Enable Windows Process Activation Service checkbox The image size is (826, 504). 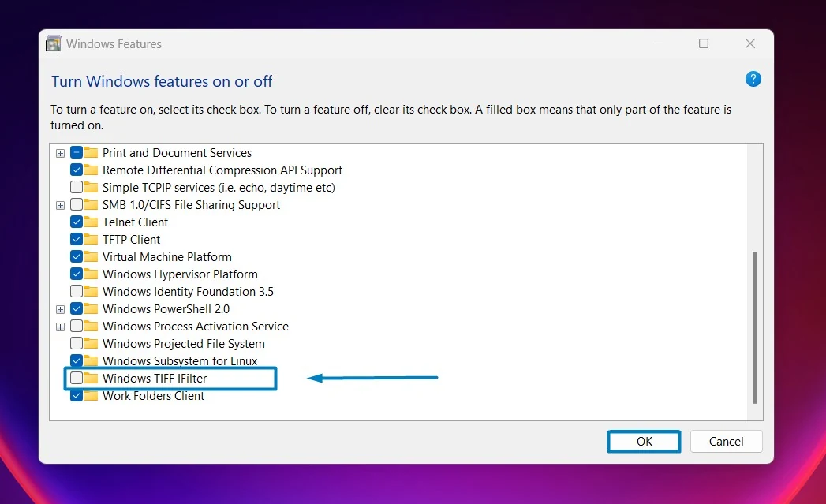tap(77, 326)
